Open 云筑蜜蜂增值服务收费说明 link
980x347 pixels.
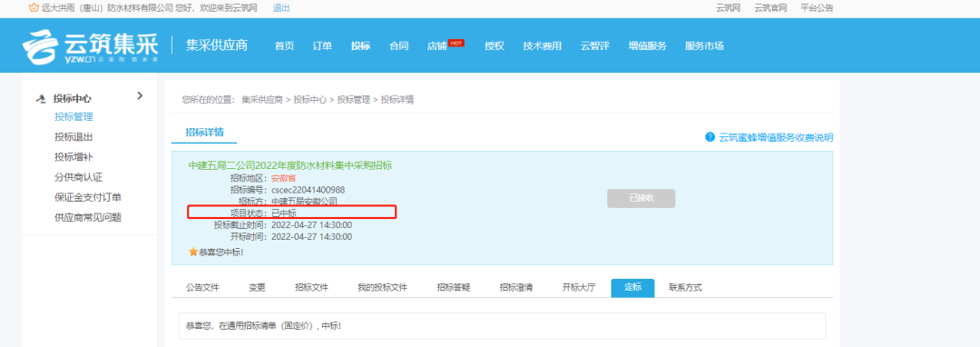pos(776,137)
